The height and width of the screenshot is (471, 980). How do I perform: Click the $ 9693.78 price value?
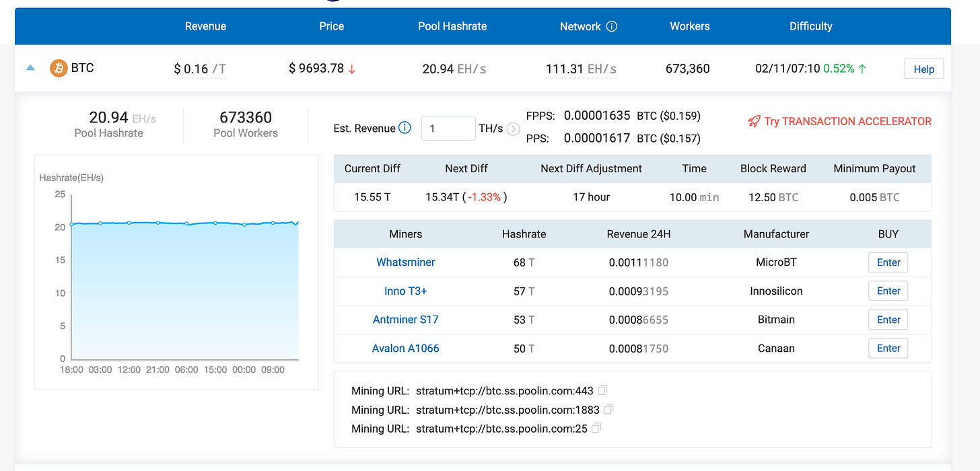(316, 69)
